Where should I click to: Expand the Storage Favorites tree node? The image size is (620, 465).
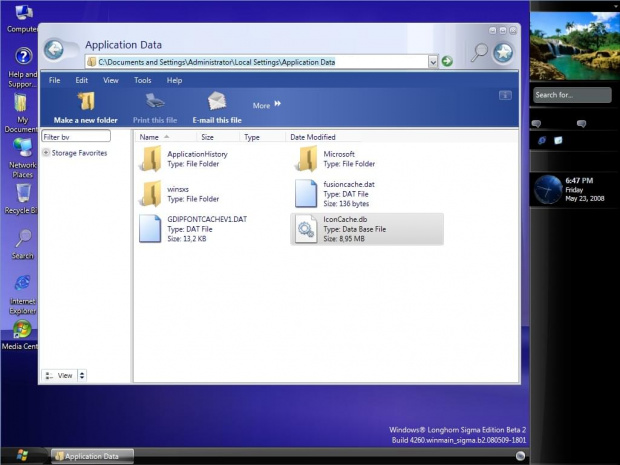click(46, 153)
